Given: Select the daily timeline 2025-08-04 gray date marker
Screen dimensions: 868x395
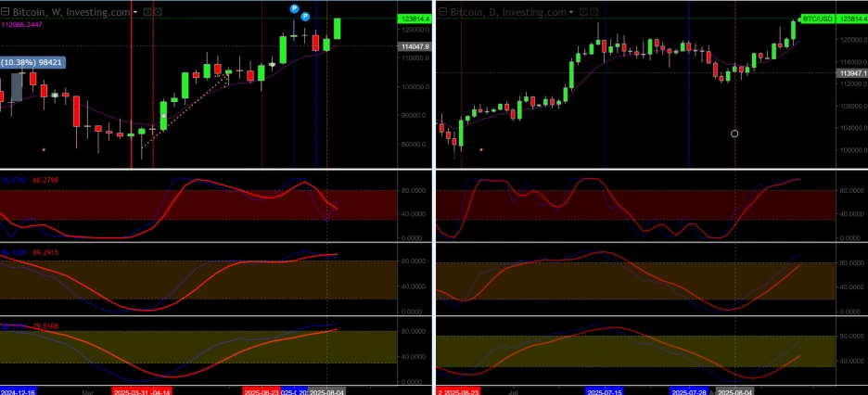Looking at the screenshot, I should pos(734,391).
